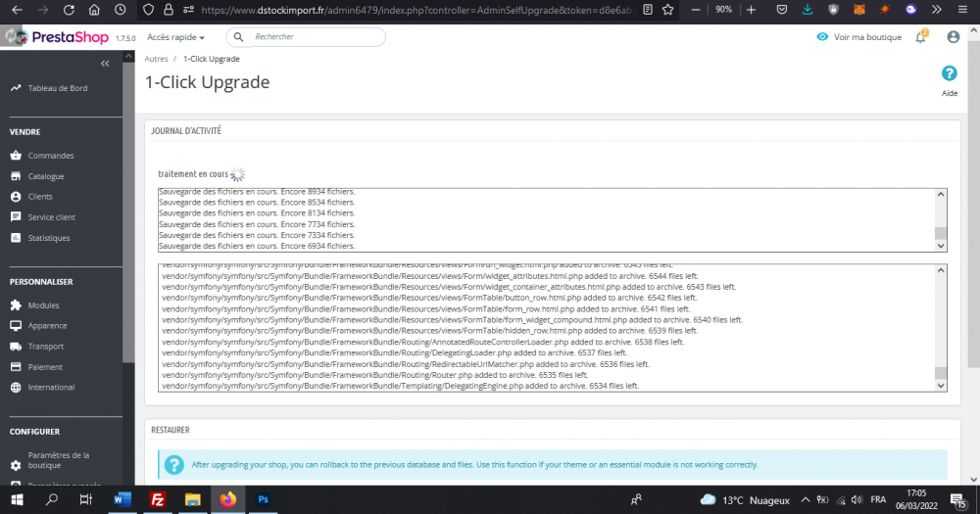Viewport: 980px width, 514px height.
Task: Show more toolbar items chevron
Action: pyautogui.click(x=936, y=10)
